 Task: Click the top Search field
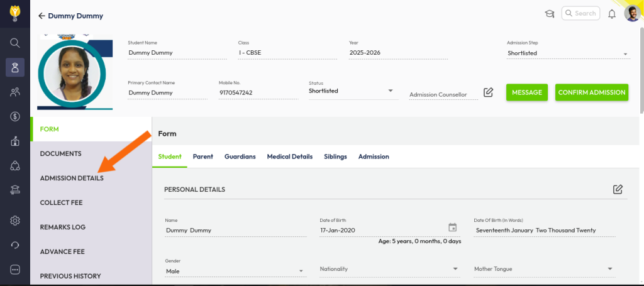[580, 13]
